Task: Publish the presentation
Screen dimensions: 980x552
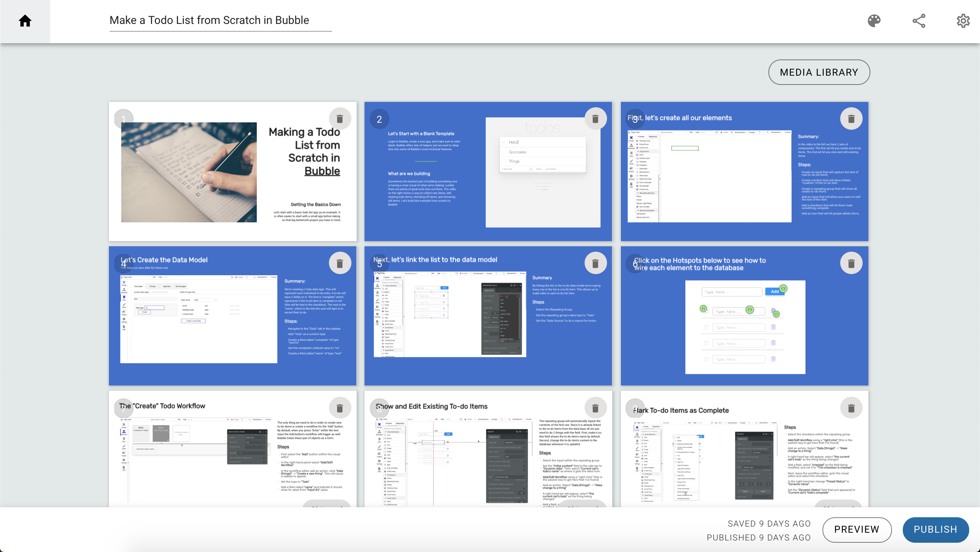Action: [x=935, y=529]
